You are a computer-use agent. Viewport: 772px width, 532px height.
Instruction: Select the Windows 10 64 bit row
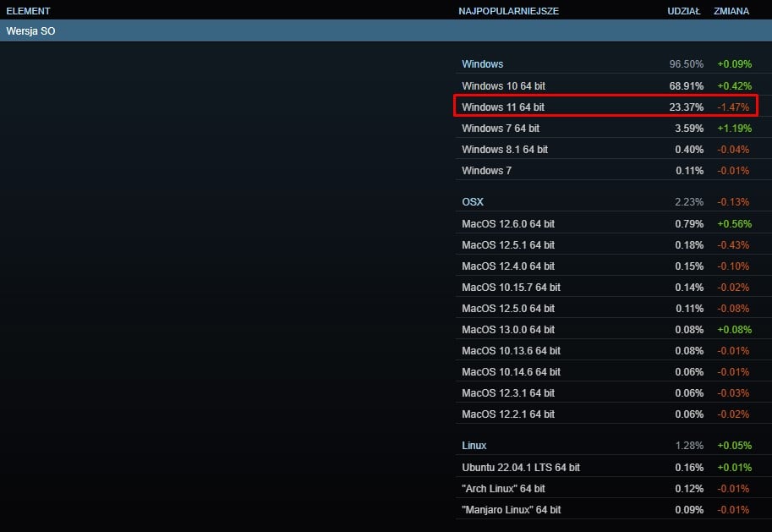pyautogui.click(x=502, y=86)
